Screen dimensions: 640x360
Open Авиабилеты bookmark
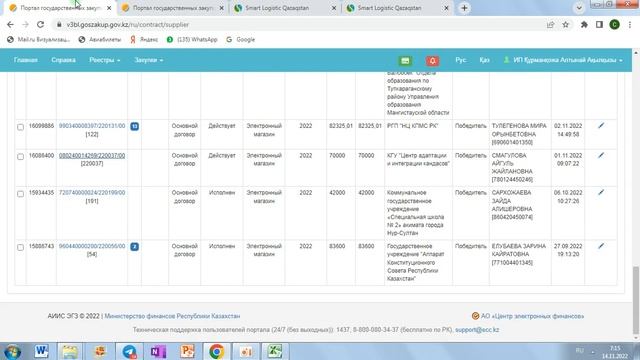100,40
